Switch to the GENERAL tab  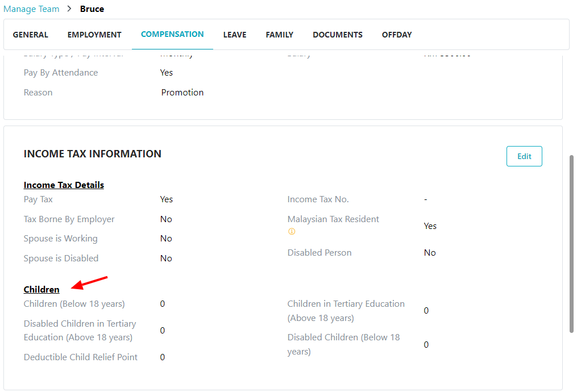pyautogui.click(x=31, y=35)
